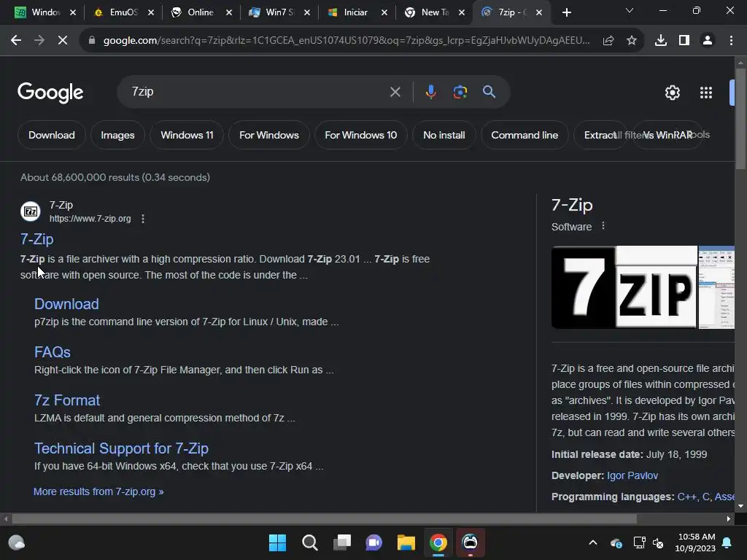Click the scroll right arrow of horizontal scrollbar
Image resolution: width=747 pixels, height=560 pixels.
[x=729, y=518]
